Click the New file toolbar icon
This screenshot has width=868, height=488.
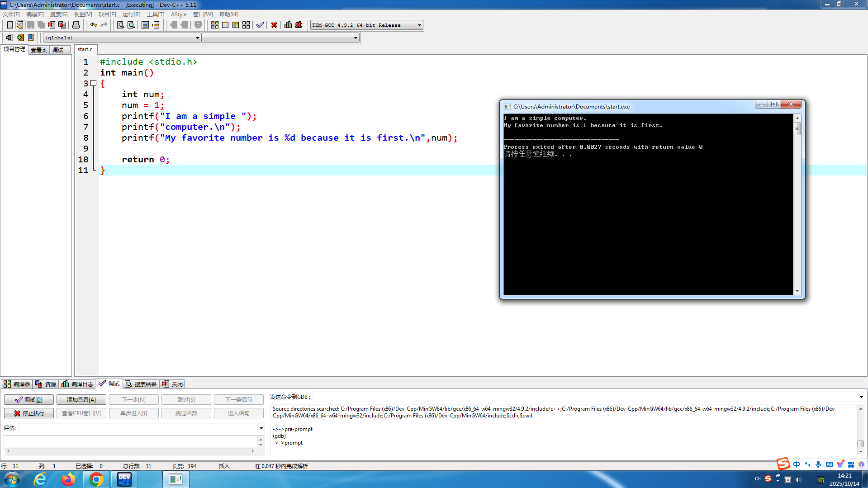coord(9,25)
